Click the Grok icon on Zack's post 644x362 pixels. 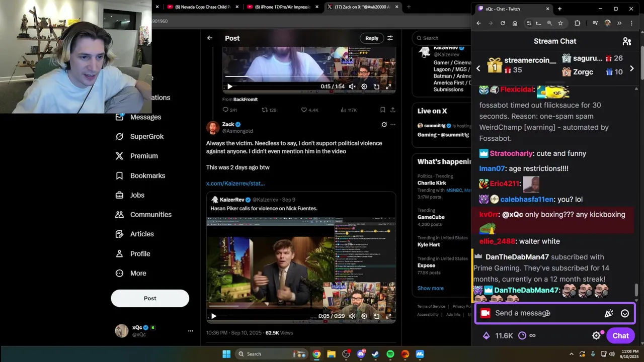pos(384,125)
